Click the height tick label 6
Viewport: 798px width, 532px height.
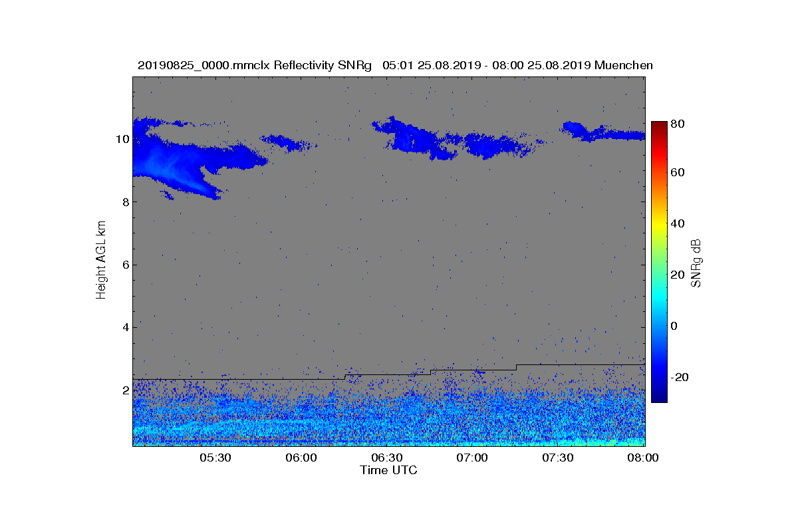[126, 265]
